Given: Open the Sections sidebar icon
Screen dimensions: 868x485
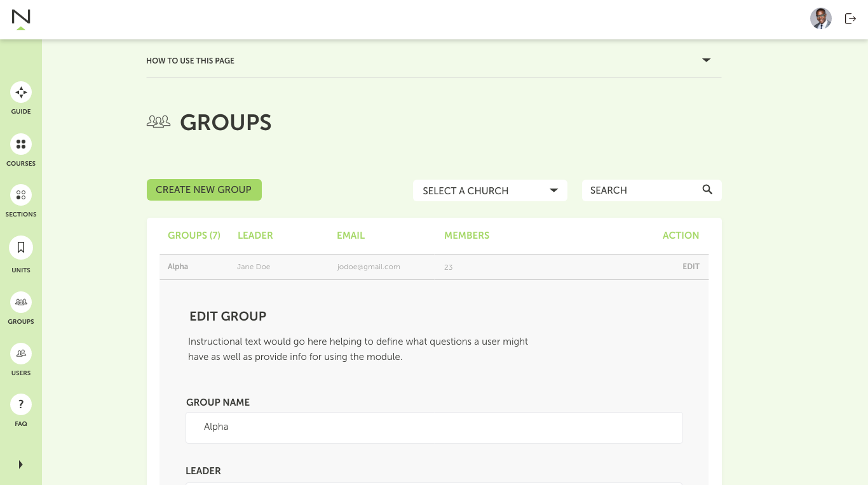Looking at the screenshot, I should (21, 195).
